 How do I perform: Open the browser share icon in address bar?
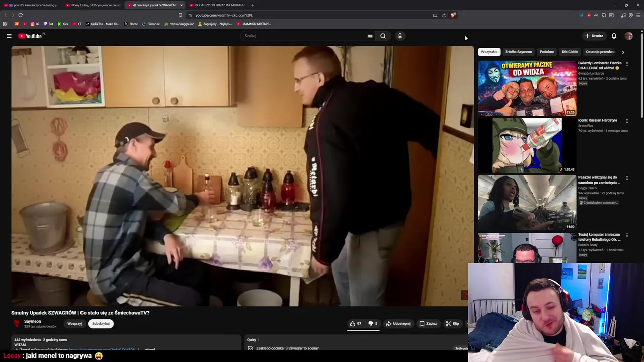[x=444, y=15]
